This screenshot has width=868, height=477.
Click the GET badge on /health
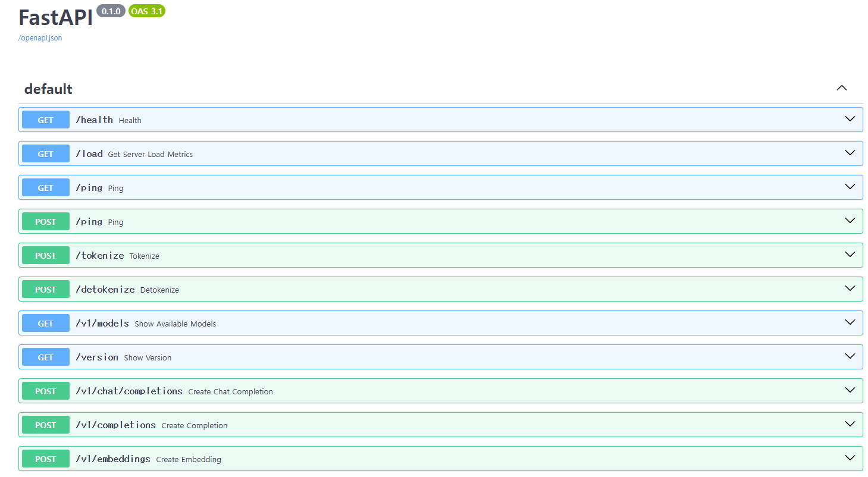tap(46, 120)
